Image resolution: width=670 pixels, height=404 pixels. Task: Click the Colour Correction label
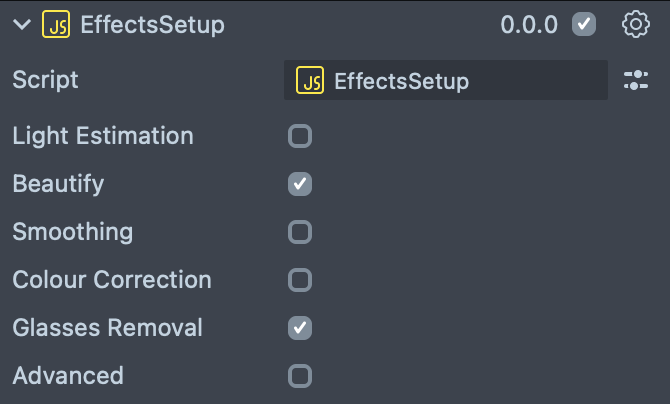112,280
